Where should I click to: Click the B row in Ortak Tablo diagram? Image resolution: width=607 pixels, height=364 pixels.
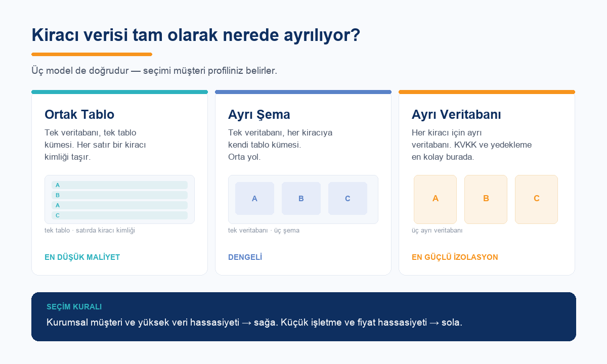119,195
